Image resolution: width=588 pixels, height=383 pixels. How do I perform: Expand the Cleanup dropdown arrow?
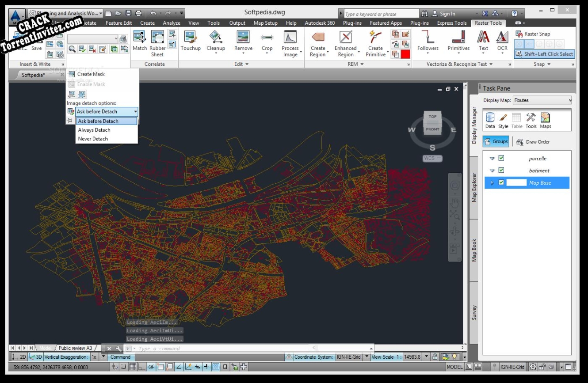click(216, 52)
